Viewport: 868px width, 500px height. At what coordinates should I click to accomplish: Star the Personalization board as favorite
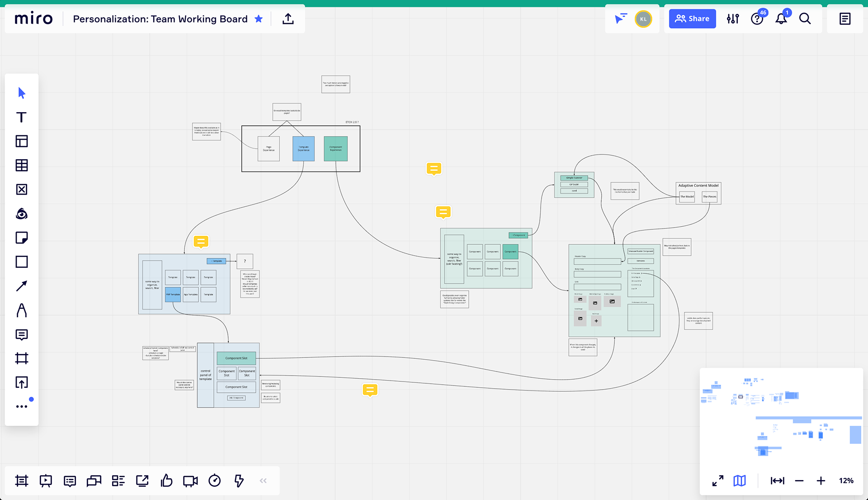coord(259,19)
